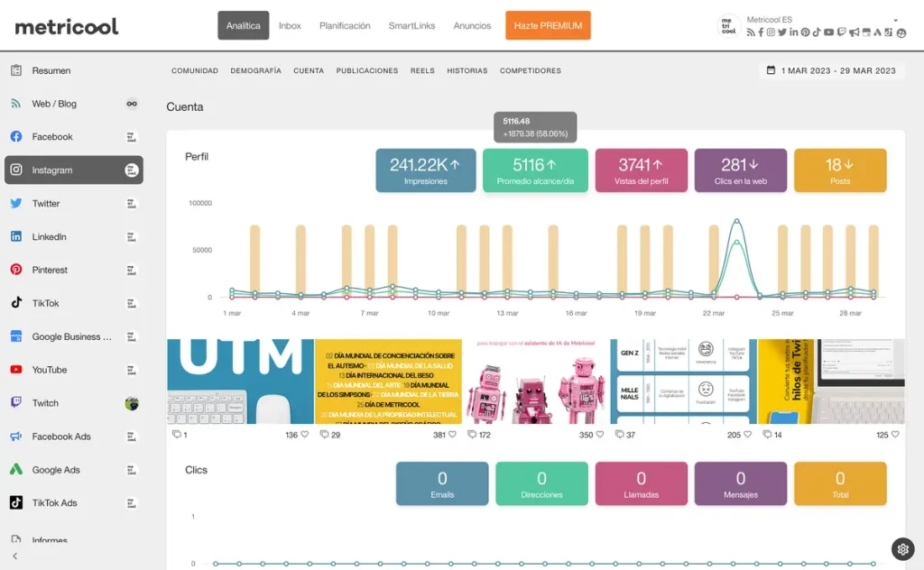Toggle the Promedio alcance/día metric card

coord(535,170)
